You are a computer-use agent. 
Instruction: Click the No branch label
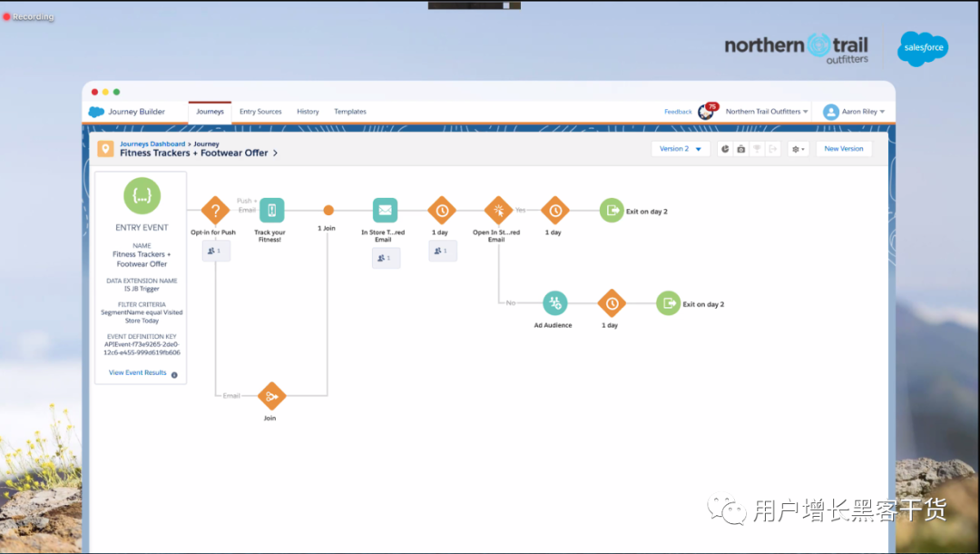(x=511, y=302)
